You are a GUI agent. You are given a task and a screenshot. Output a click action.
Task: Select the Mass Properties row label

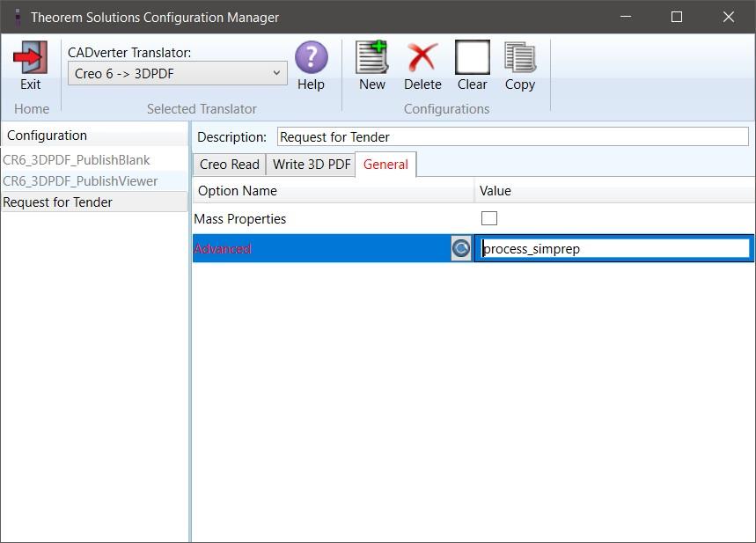[239, 219]
